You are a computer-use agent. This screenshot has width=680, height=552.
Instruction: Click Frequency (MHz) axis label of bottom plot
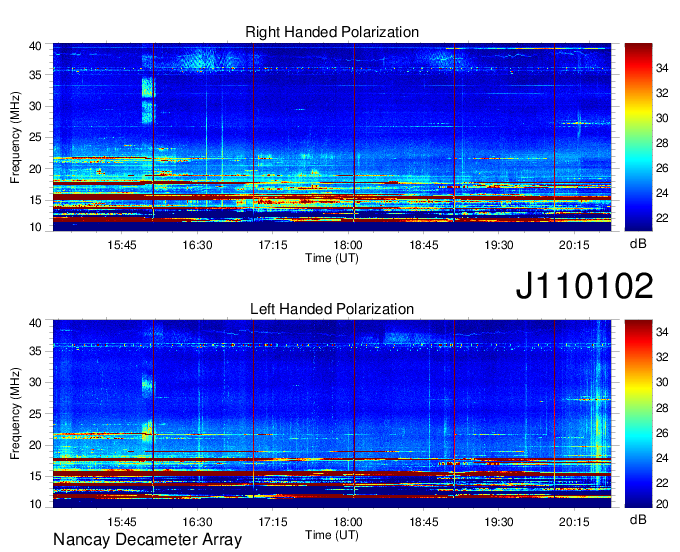pyautogui.click(x=15, y=414)
